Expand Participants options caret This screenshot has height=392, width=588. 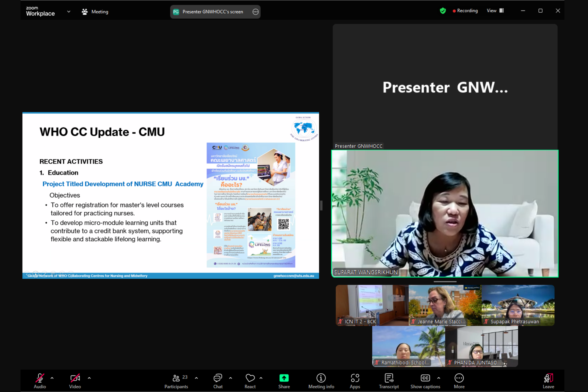pos(196,378)
